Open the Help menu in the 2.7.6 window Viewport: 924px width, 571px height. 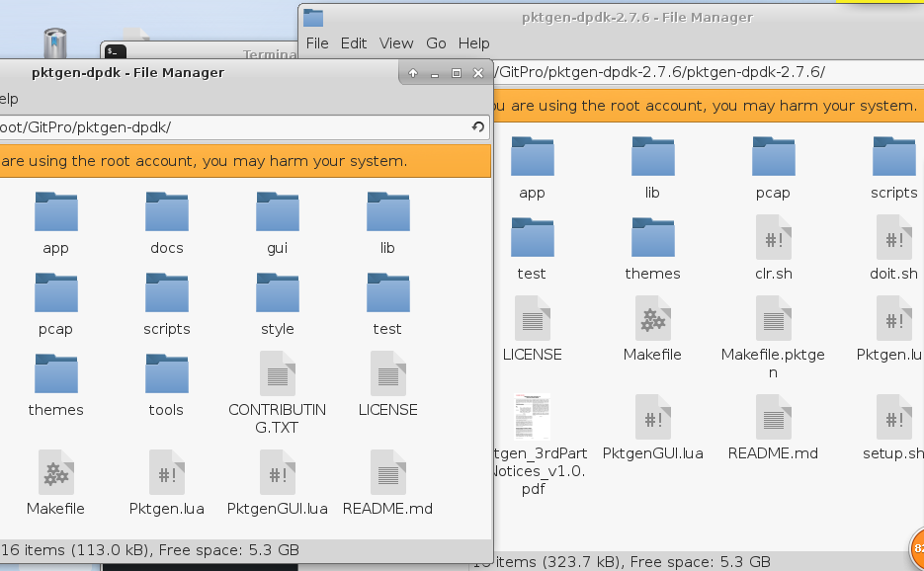(x=473, y=43)
